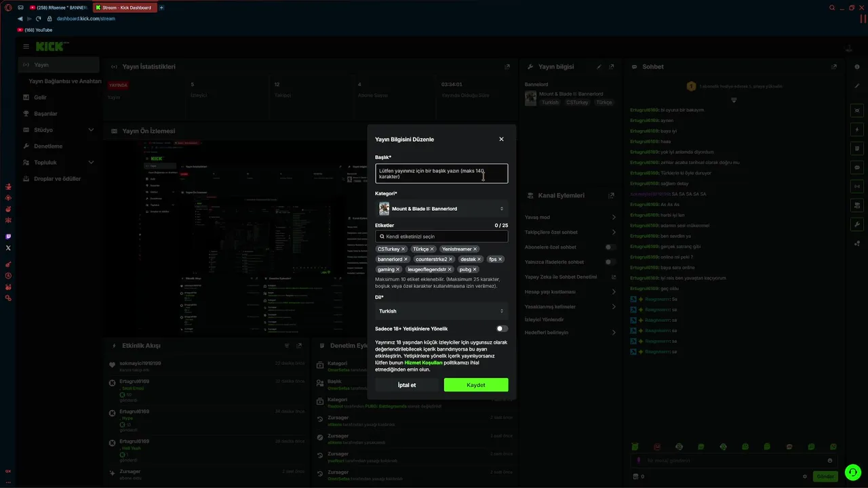Remove the fps tag
868x488 pixels.
tap(500, 260)
